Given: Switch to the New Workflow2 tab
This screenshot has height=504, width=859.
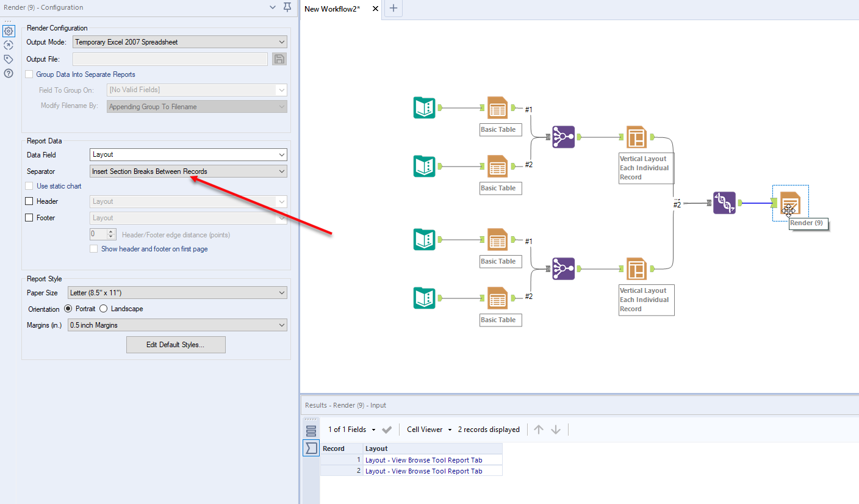Looking at the screenshot, I should [332, 9].
